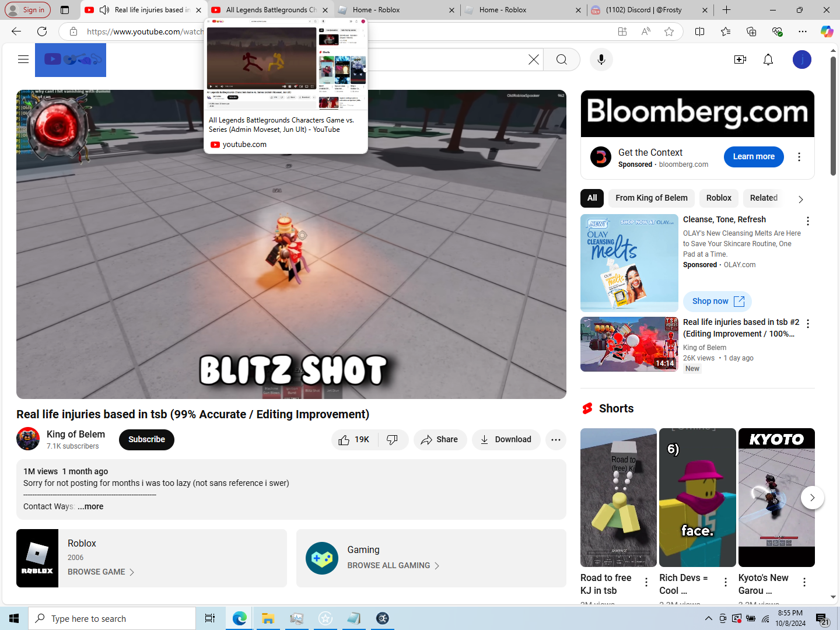Open Rich Devs short thumbnail

(697, 498)
